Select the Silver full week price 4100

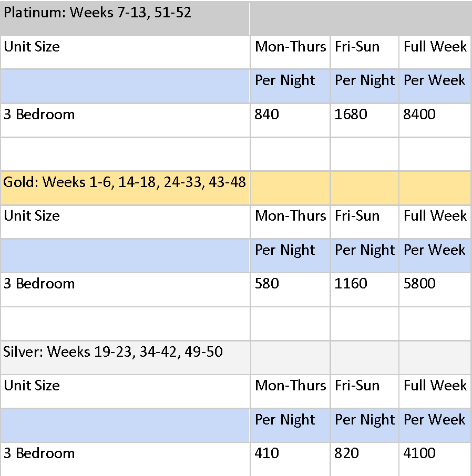[419, 453]
